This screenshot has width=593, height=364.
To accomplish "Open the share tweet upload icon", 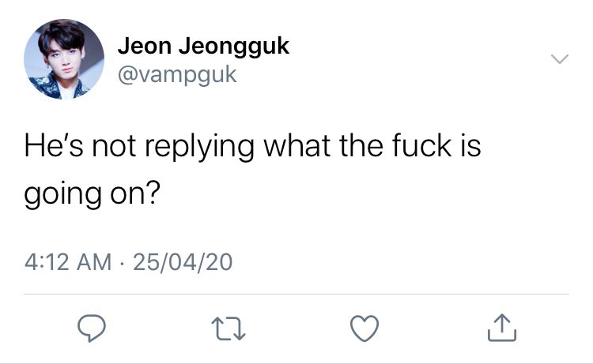I will [502, 328].
